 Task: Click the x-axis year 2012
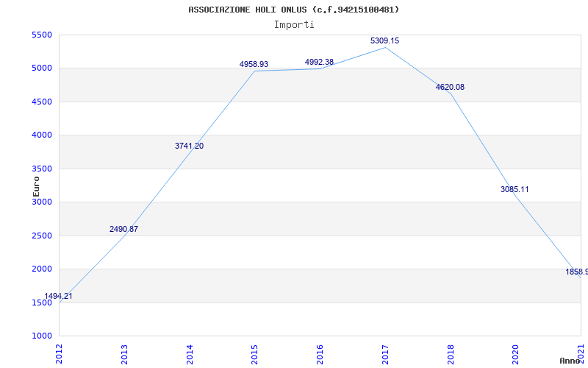point(59,354)
